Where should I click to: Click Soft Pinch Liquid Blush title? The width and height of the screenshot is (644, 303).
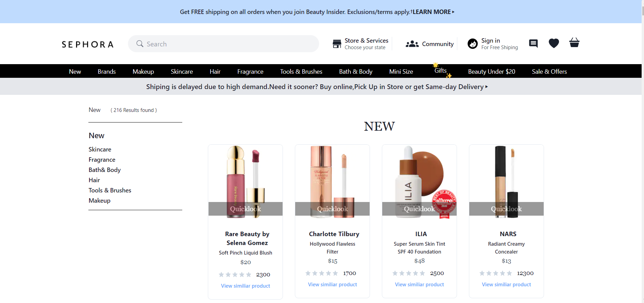pyautogui.click(x=245, y=253)
